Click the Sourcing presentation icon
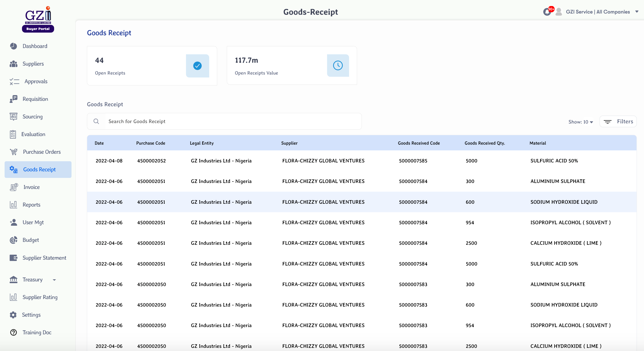The height and width of the screenshot is (351, 644). tap(14, 117)
